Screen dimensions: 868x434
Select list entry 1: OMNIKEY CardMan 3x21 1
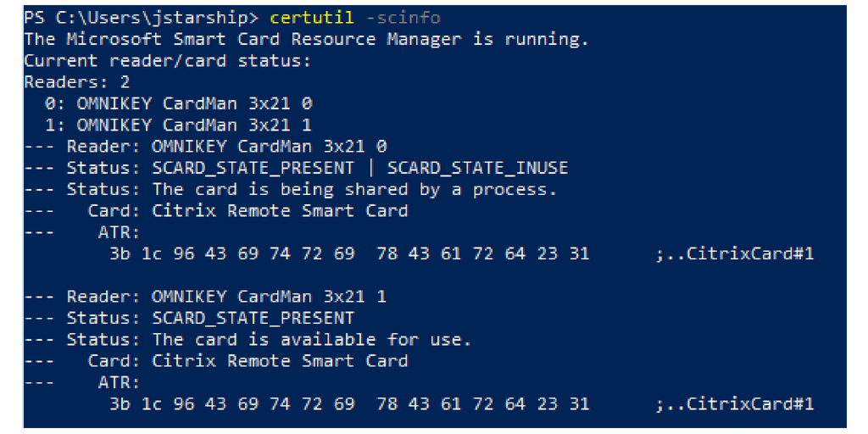[179, 125]
